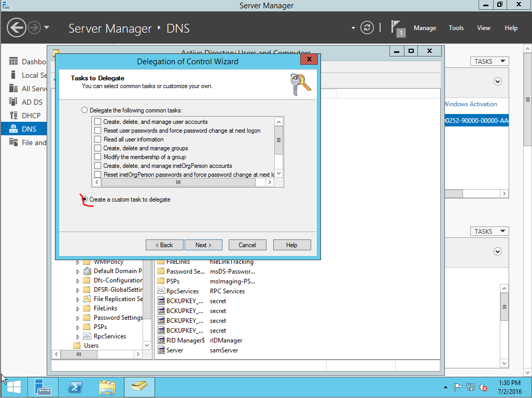Expand the Dfs-Configuration tree node
This screenshot has height=398, width=532.
78,281
